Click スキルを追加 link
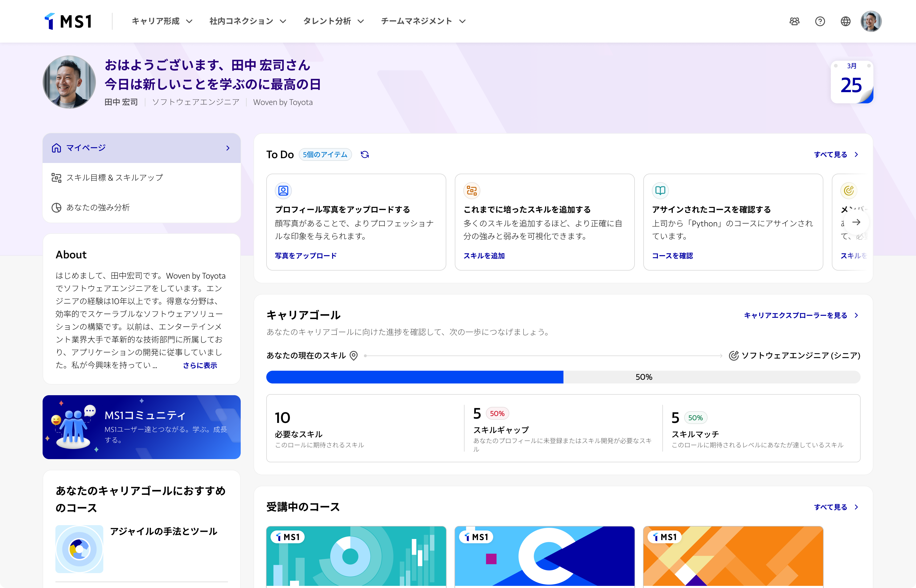 coord(484,256)
